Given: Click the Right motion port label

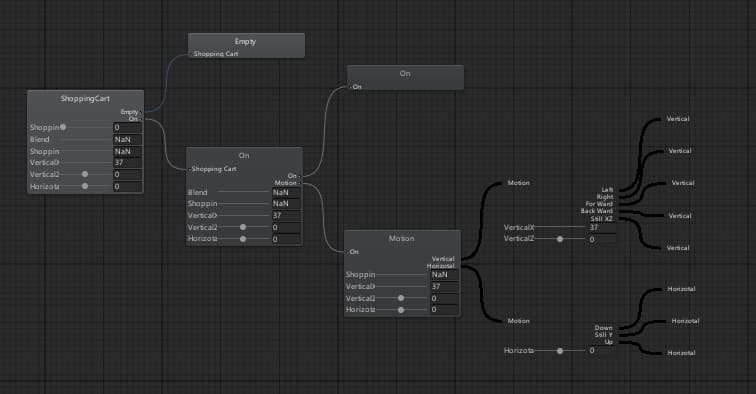Looking at the screenshot, I should click(605, 197).
